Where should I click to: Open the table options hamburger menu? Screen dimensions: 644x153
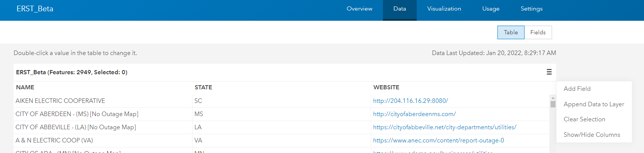point(549,72)
